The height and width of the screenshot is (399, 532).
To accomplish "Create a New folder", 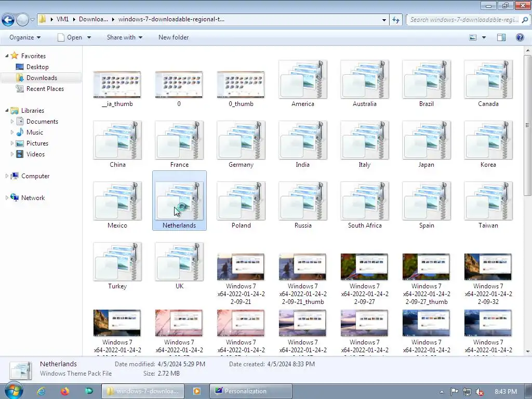I will click(x=174, y=37).
